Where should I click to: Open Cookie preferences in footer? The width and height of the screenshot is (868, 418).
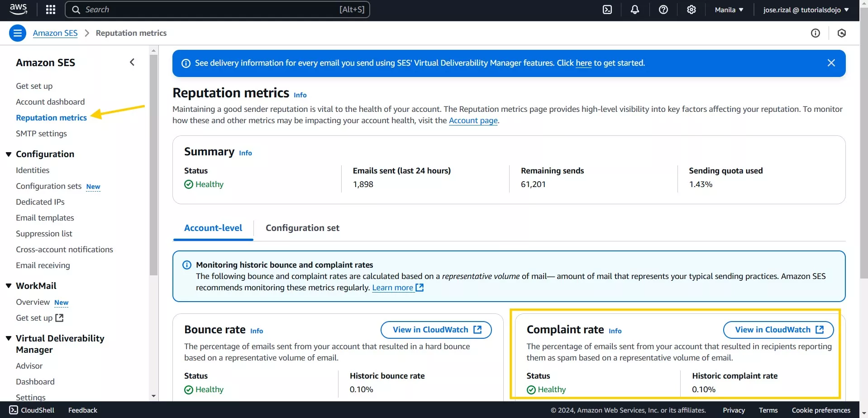[821, 410]
